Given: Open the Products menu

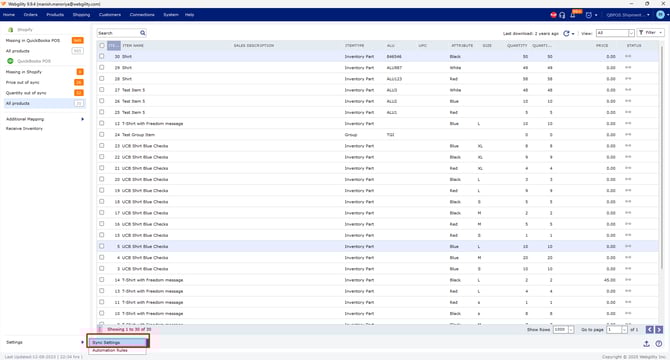Looking at the screenshot, I should click(x=55, y=15).
